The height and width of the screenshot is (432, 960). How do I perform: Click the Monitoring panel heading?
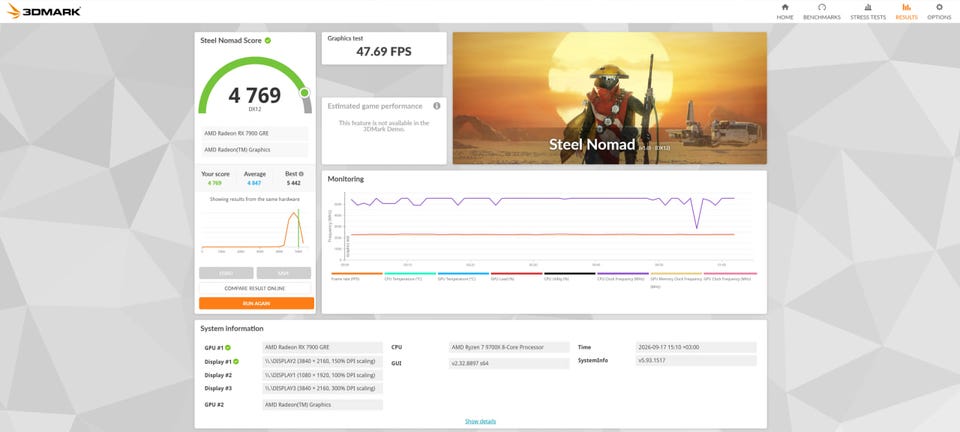pyautogui.click(x=345, y=179)
